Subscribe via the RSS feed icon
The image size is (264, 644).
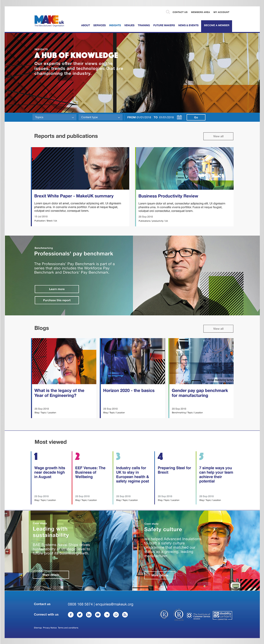125,615
